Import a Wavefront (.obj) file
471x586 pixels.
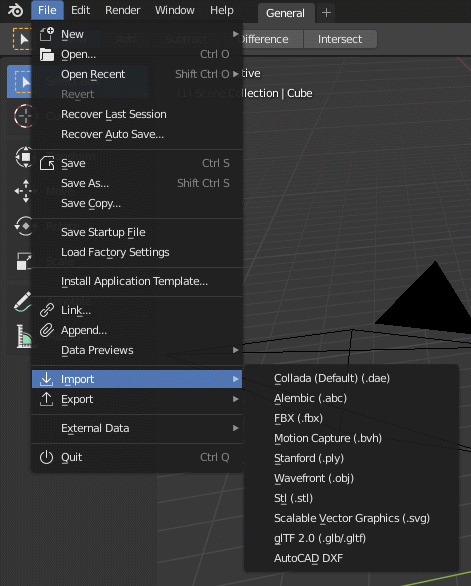(x=351, y=478)
